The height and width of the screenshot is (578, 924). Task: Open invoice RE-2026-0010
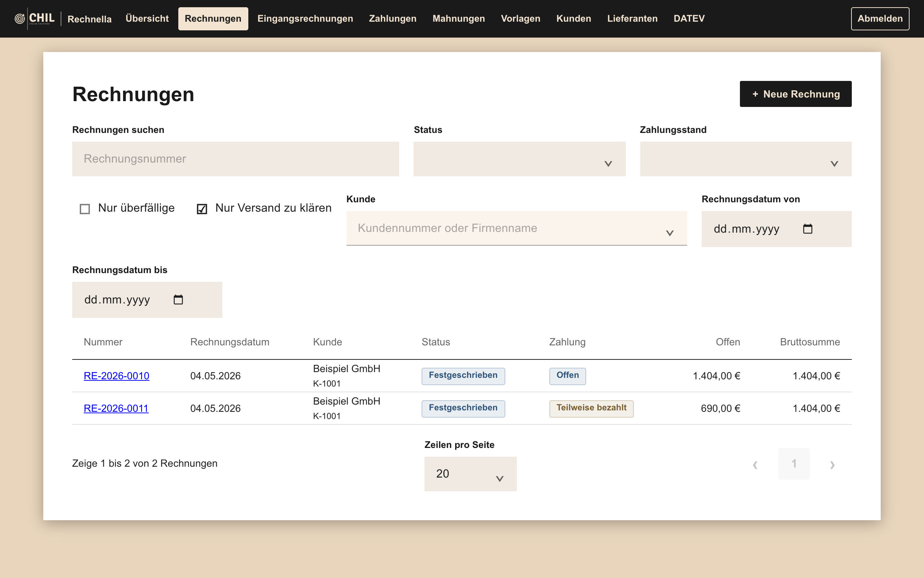[117, 376]
